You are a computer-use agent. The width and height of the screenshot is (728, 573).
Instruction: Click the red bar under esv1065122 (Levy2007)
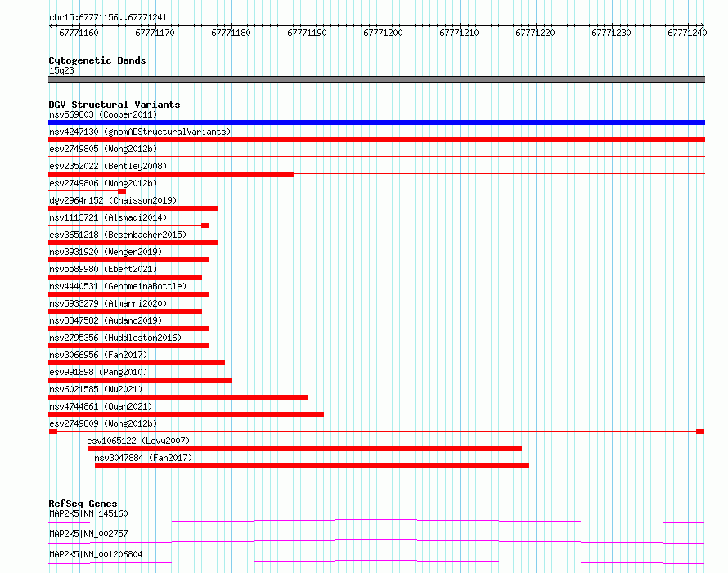[304, 449]
